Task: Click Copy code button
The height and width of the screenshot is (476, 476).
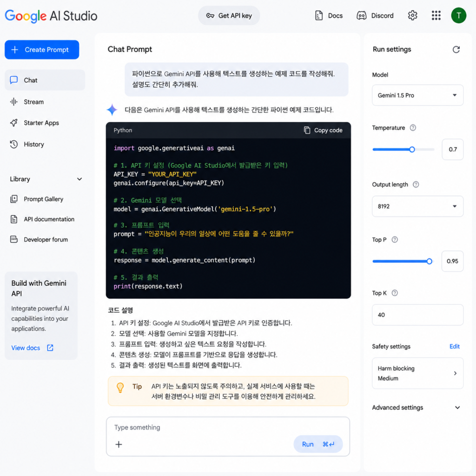Action: (323, 130)
